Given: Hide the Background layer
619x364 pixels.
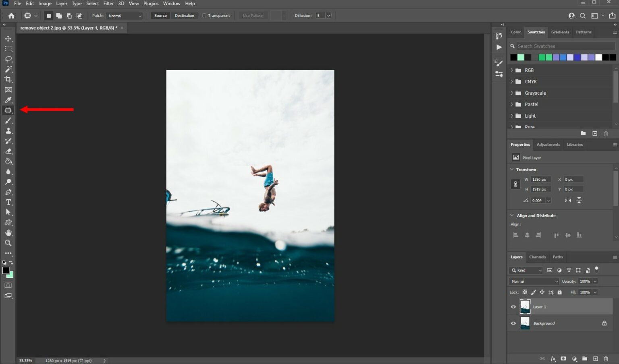Looking at the screenshot, I should click(513, 323).
